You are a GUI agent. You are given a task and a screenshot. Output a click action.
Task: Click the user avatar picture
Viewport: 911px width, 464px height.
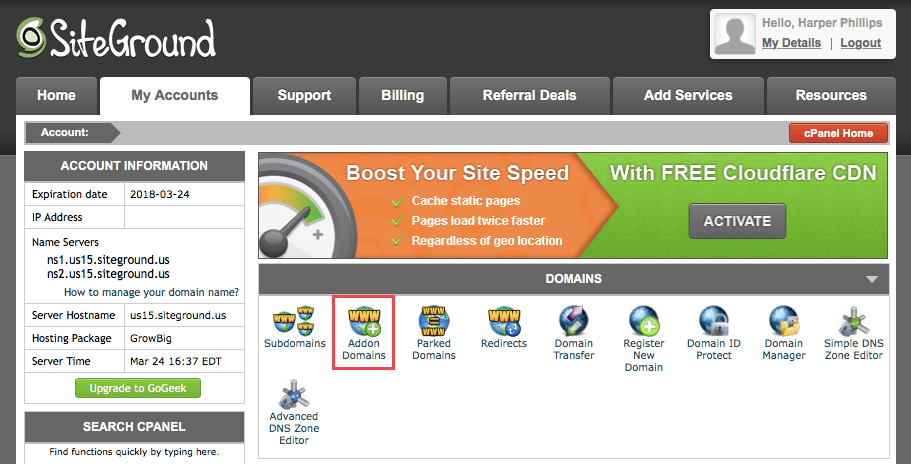735,34
